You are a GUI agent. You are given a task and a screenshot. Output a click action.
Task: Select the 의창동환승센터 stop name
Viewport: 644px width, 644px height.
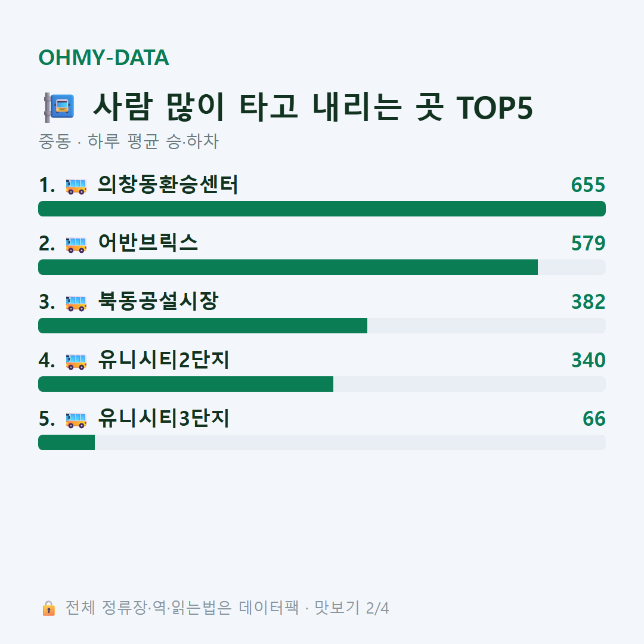(168, 184)
